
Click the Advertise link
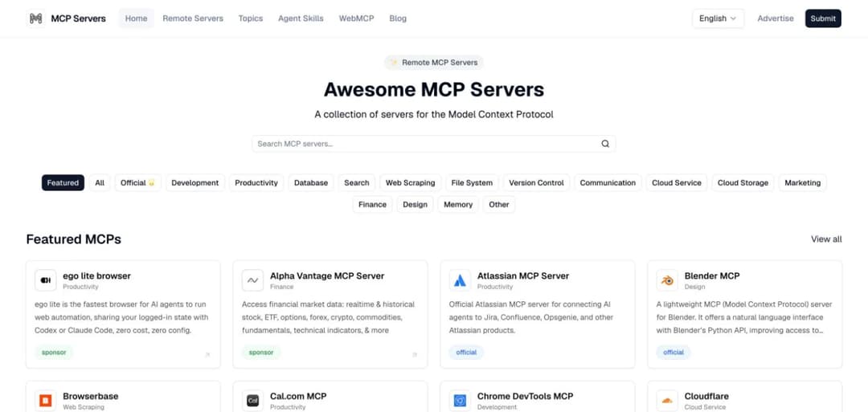(775, 18)
